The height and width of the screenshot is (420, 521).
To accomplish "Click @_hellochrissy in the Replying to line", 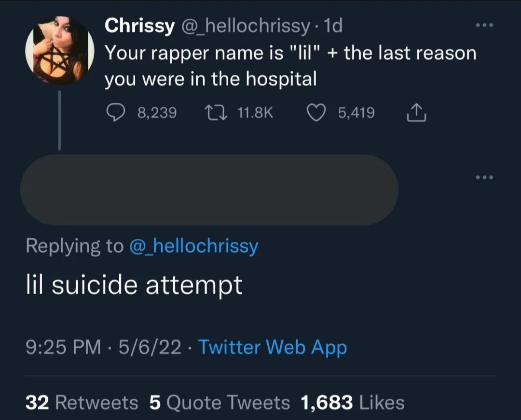I will tap(193, 246).
